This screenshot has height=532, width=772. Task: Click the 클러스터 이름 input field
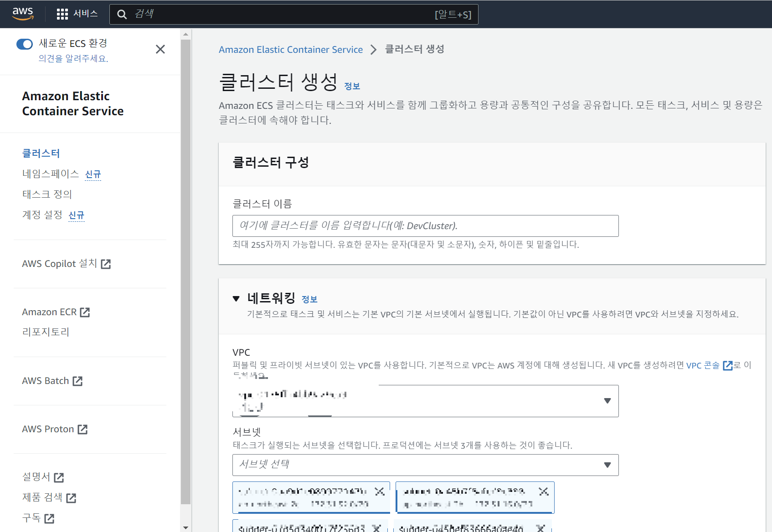pyautogui.click(x=426, y=226)
